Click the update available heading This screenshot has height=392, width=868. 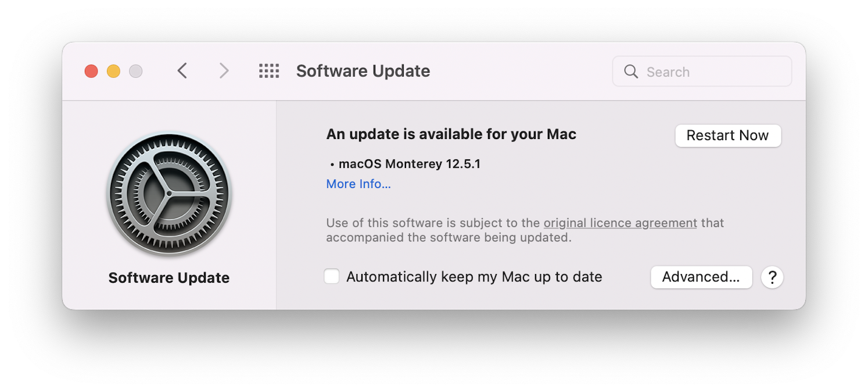tap(451, 134)
